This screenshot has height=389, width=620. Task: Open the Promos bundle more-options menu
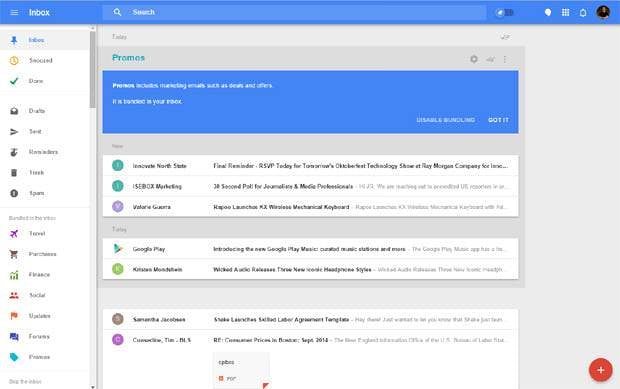click(505, 59)
